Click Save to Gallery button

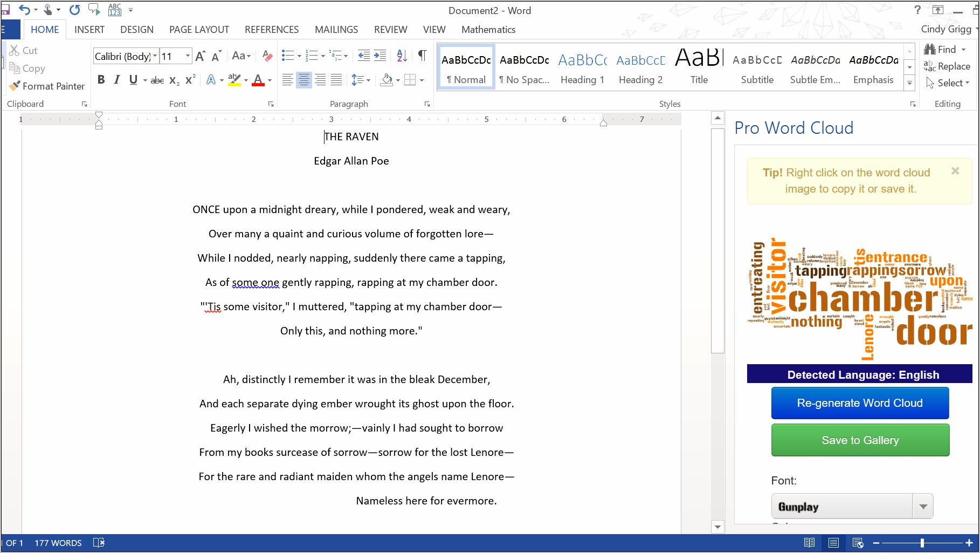coord(860,440)
